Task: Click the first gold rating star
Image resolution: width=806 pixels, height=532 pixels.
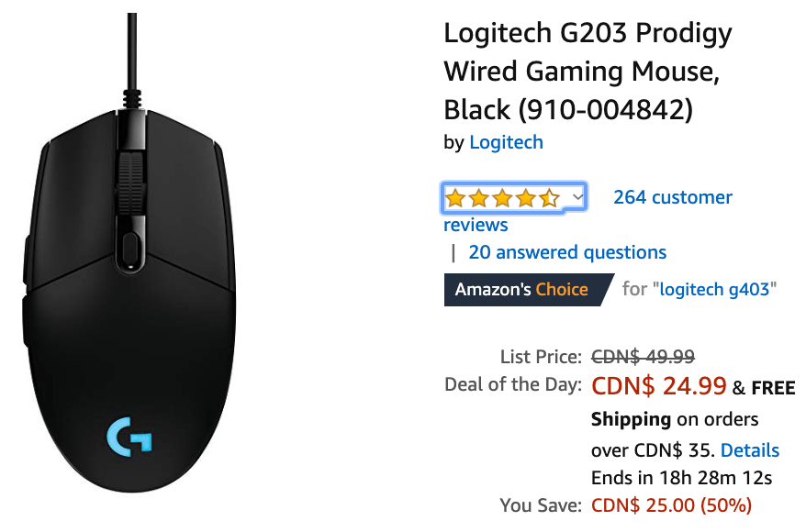Action: tap(455, 198)
